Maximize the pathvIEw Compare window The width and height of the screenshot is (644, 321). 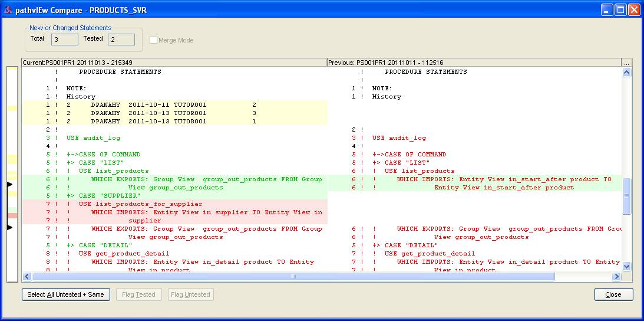point(620,10)
